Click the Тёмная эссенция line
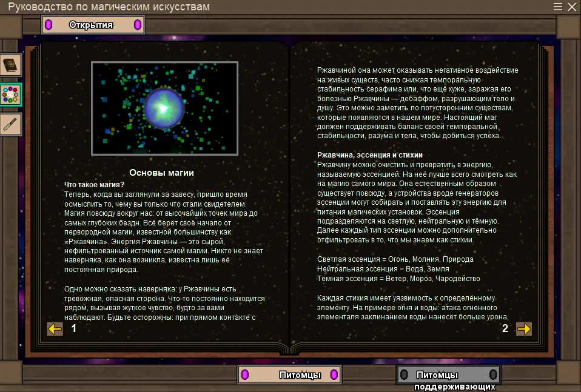Image resolution: width=581 pixels, height=392 pixels. pyautogui.click(x=398, y=278)
